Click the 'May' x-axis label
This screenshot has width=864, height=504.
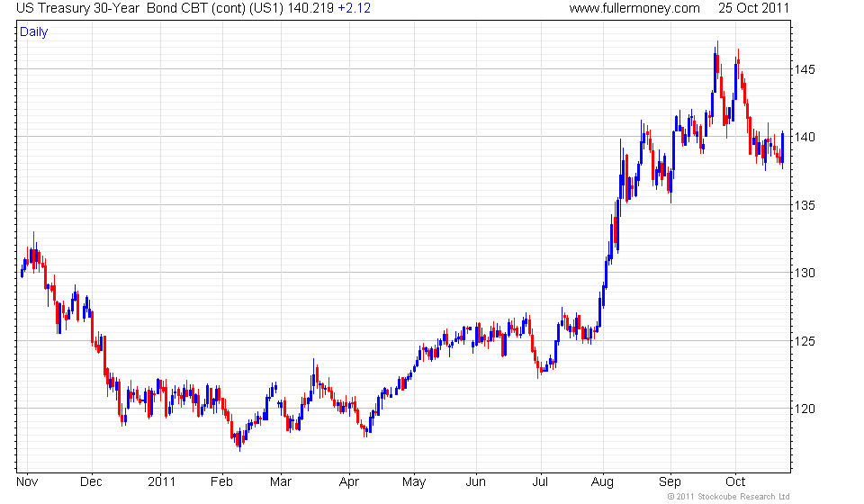tap(414, 482)
